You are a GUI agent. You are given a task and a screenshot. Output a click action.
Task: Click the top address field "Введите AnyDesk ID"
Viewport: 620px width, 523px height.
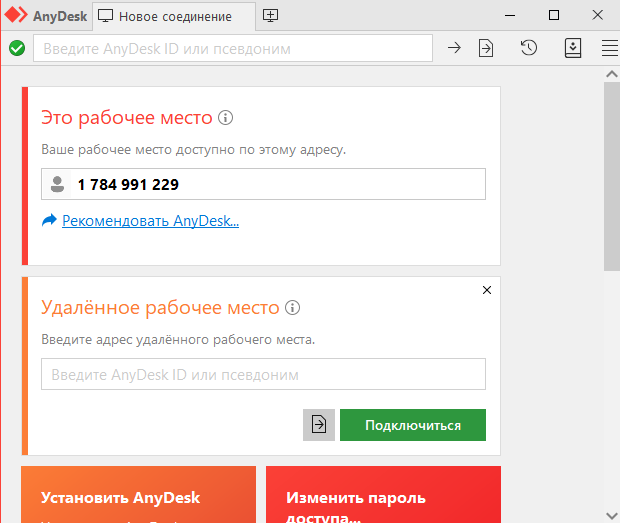(x=233, y=48)
